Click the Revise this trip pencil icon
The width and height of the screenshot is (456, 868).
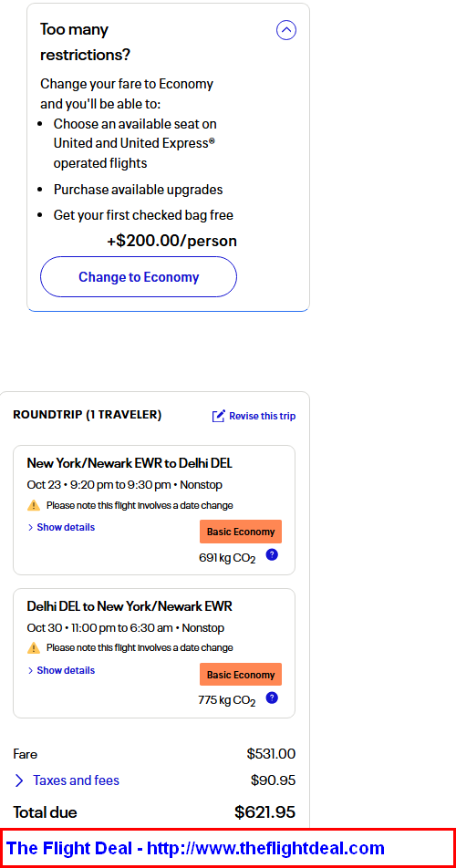coord(219,416)
